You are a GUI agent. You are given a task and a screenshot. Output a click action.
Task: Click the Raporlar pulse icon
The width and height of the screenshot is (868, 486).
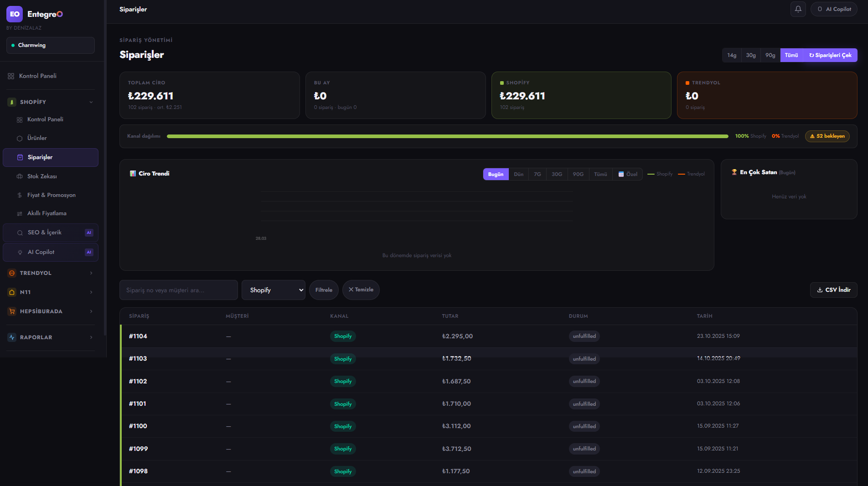pyautogui.click(x=12, y=337)
